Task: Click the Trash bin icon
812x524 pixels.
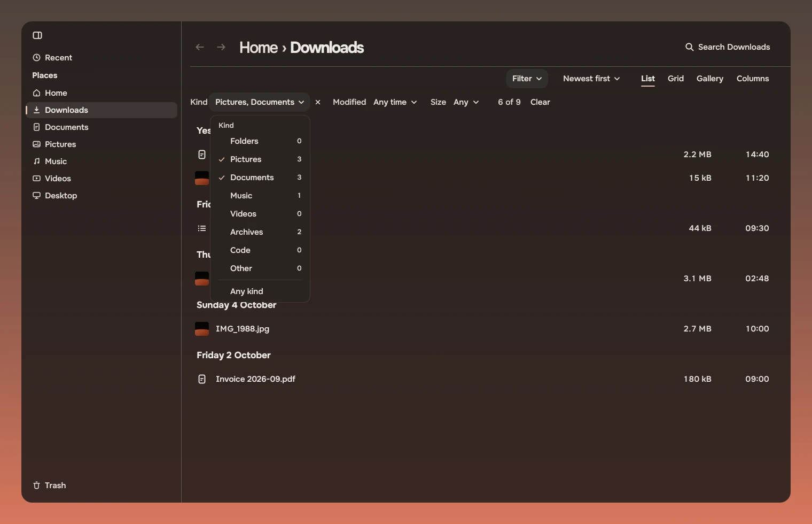Action: click(x=36, y=486)
